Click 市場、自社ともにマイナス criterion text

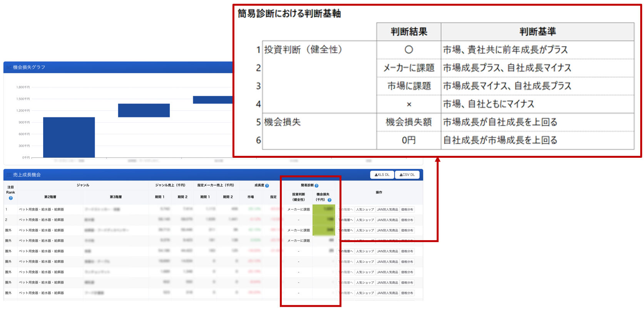488,104
